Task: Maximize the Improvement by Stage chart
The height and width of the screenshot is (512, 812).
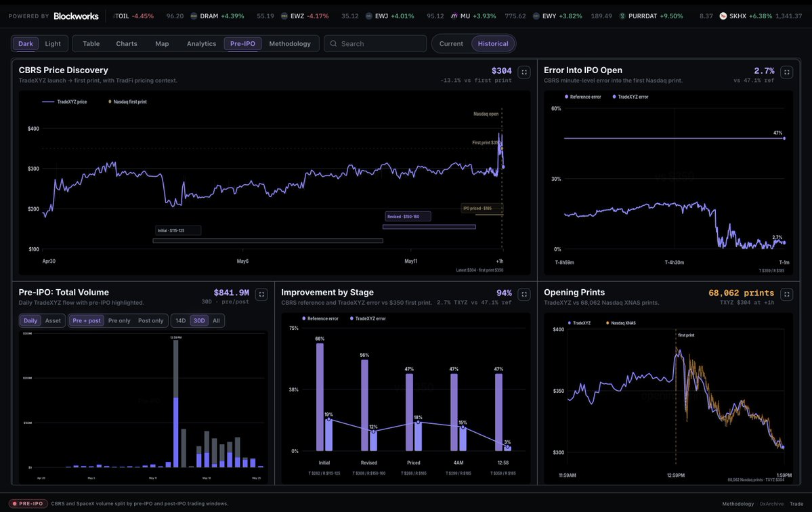Action: (524, 294)
